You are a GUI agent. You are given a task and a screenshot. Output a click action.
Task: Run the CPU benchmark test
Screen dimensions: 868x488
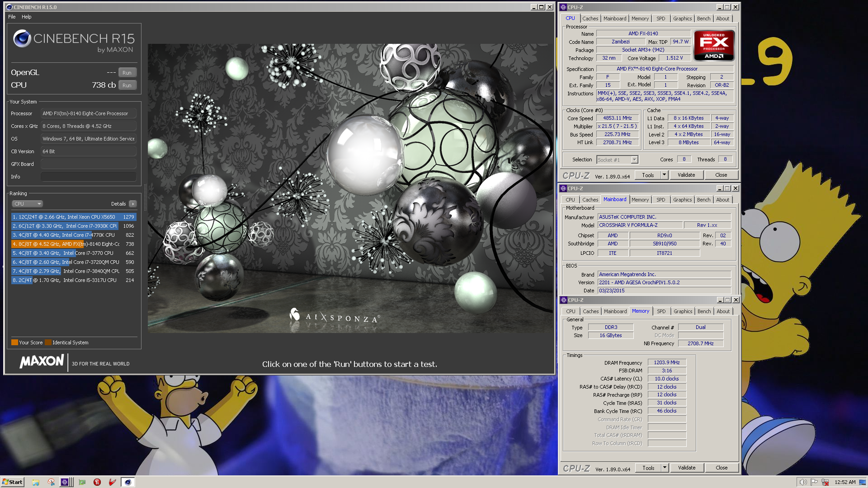pos(127,85)
